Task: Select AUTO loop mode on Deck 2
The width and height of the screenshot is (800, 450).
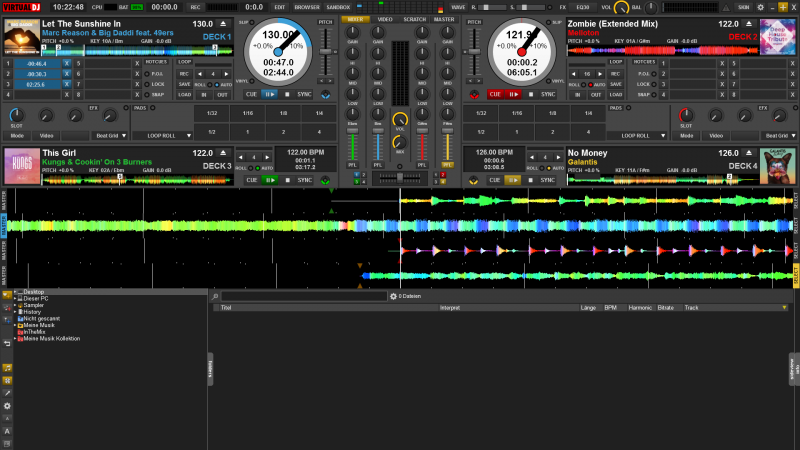Action: 590,85
